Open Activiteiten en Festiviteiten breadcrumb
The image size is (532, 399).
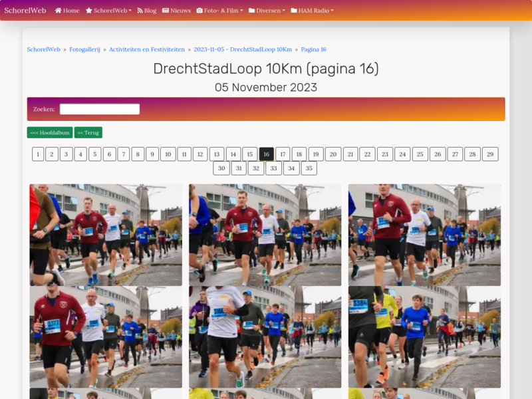click(147, 49)
